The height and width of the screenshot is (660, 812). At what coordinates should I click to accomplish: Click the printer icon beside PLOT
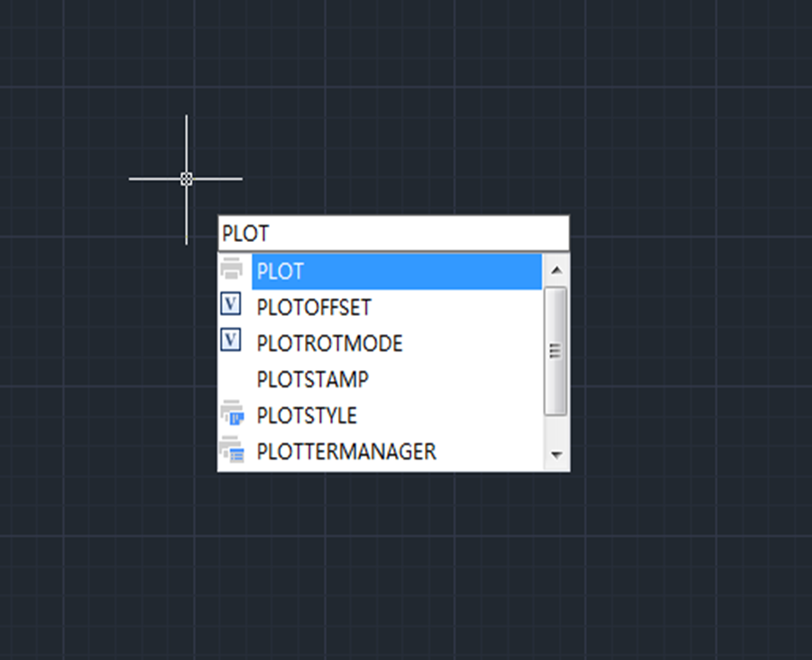point(232,269)
